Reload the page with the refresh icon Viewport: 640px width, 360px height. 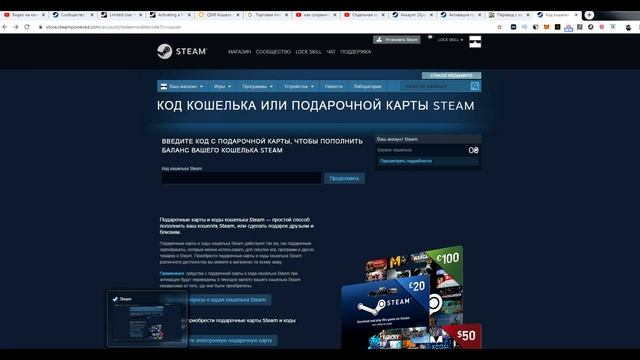pos(27,27)
